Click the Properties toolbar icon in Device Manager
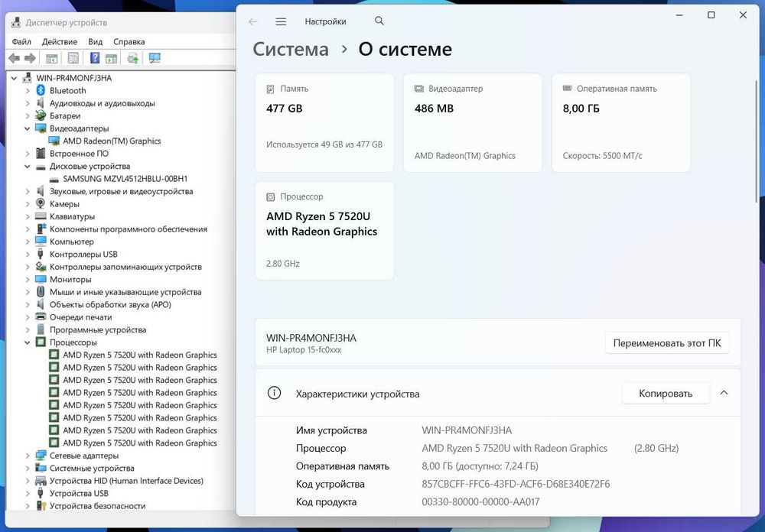 tap(73, 59)
